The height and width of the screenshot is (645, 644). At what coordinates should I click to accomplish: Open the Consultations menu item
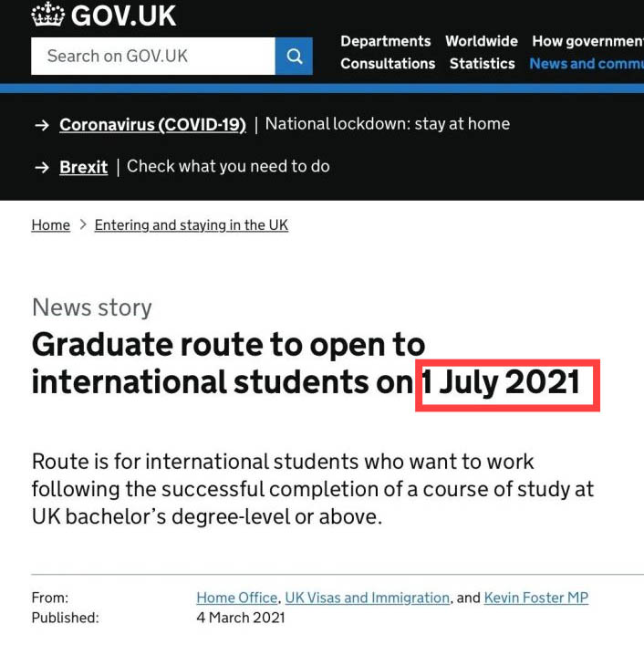[388, 64]
